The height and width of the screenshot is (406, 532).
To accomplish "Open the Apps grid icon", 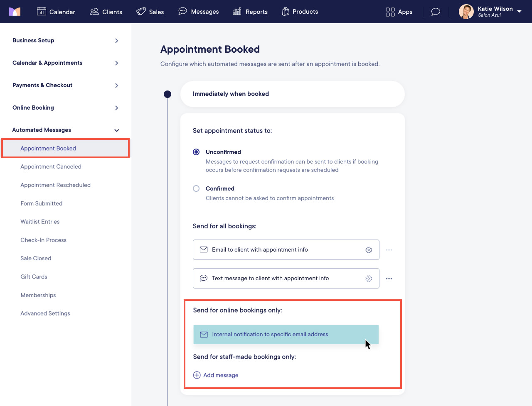I will tap(390, 12).
